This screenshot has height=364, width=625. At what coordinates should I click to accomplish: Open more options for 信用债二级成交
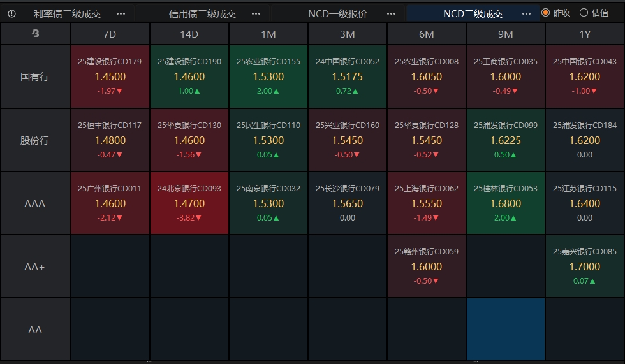coord(256,13)
